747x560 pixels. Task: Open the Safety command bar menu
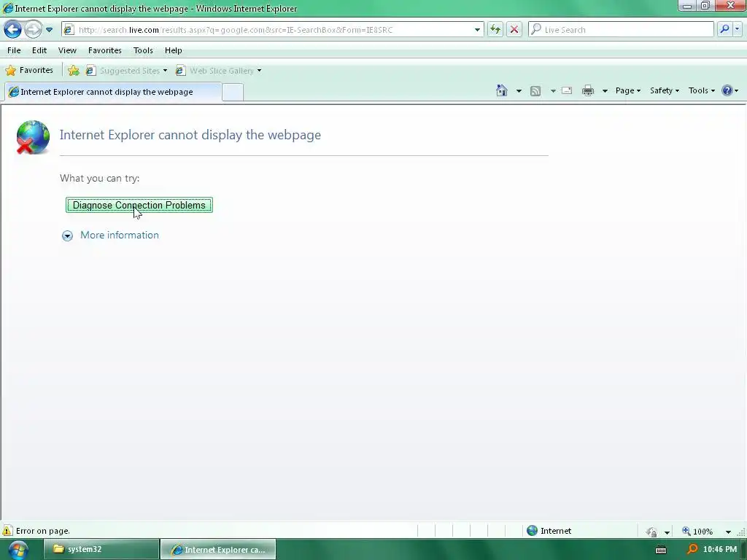[665, 90]
